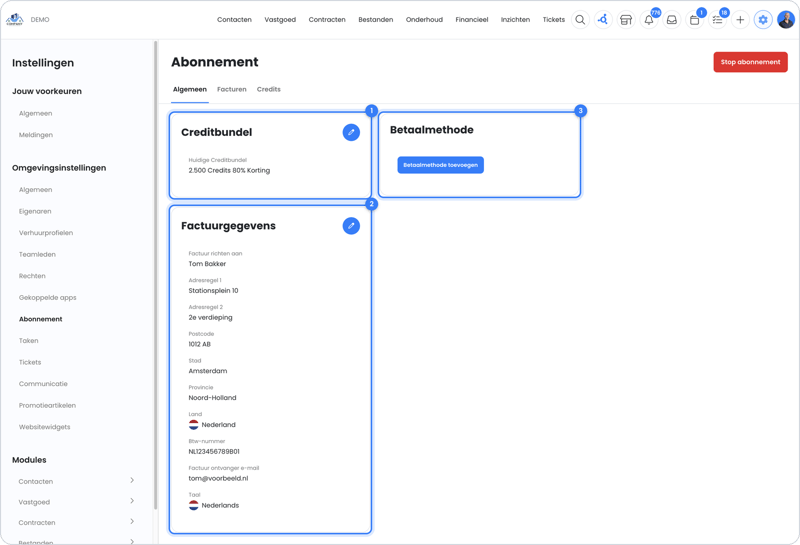Image resolution: width=800 pixels, height=545 pixels.
Task: Open the marketplace store icon
Action: (626, 20)
